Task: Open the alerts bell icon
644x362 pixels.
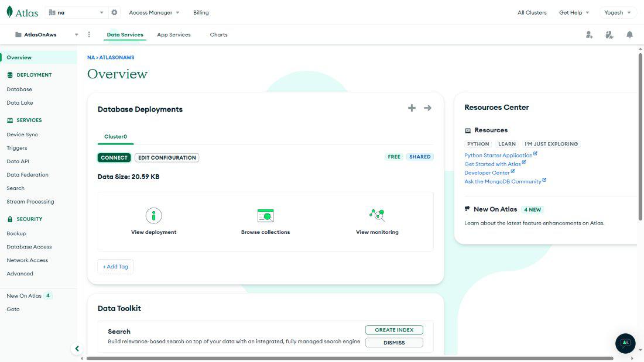Action: (x=629, y=35)
